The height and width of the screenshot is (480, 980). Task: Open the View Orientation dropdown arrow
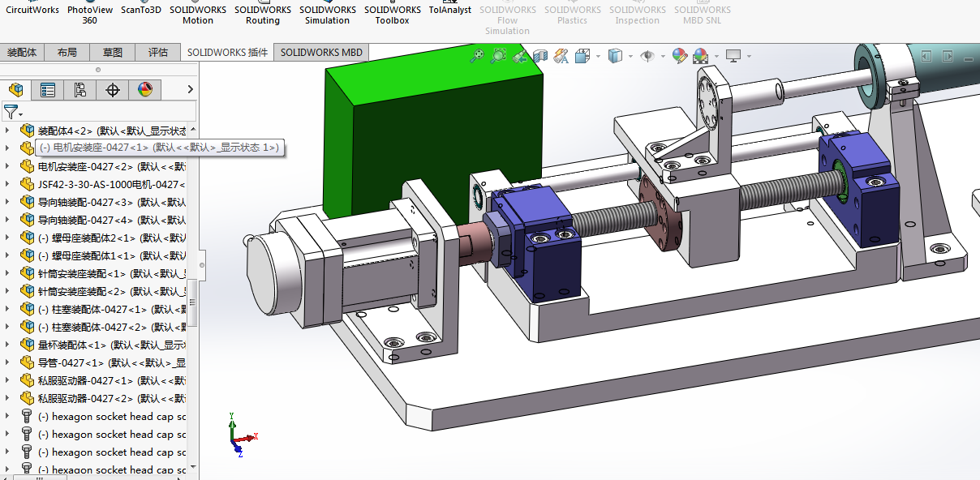tap(598, 56)
